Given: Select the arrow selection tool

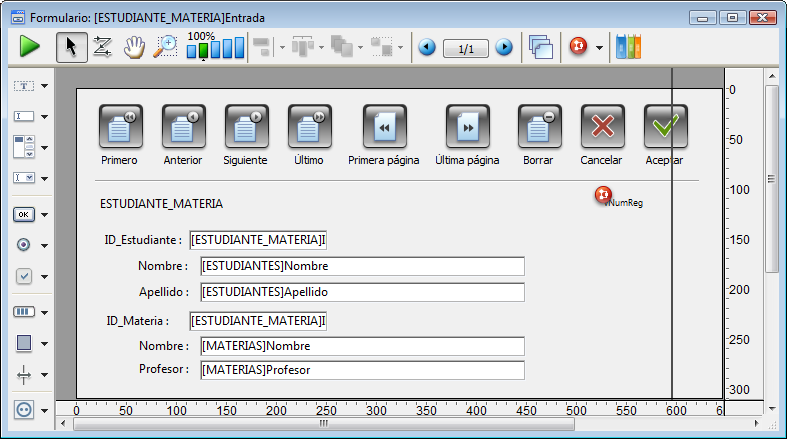Looking at the screenshot, I should [70, 47].
